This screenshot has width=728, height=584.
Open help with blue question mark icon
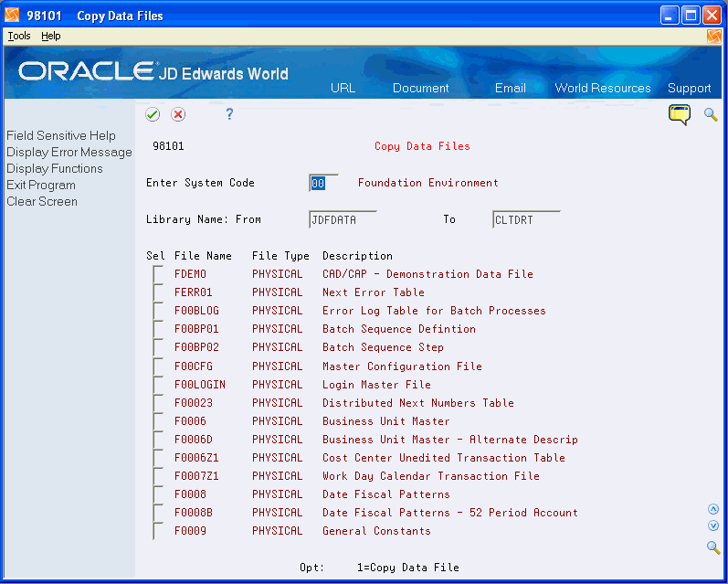(229, 114)
